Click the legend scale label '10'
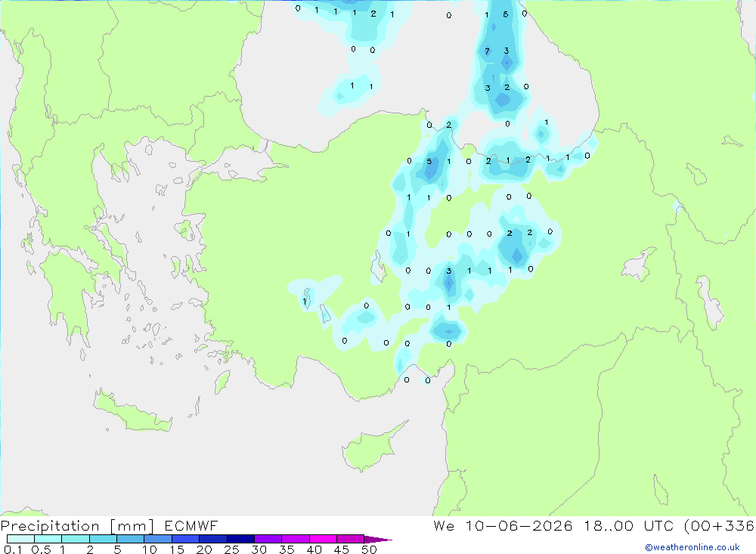 149,549
